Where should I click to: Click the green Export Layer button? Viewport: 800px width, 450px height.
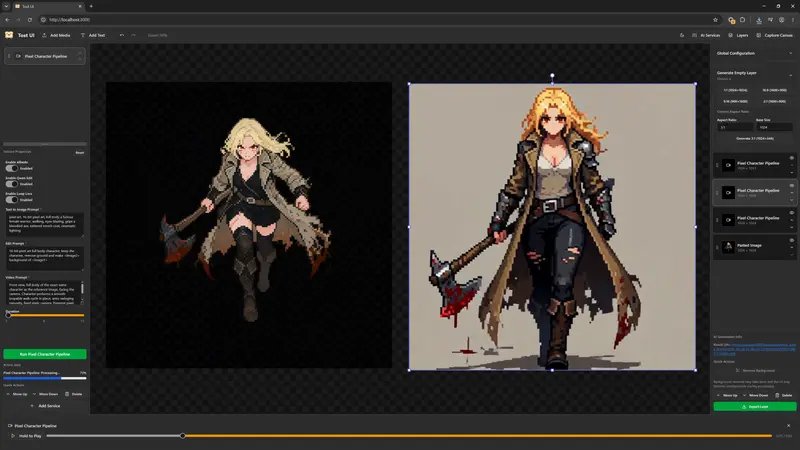755,407
